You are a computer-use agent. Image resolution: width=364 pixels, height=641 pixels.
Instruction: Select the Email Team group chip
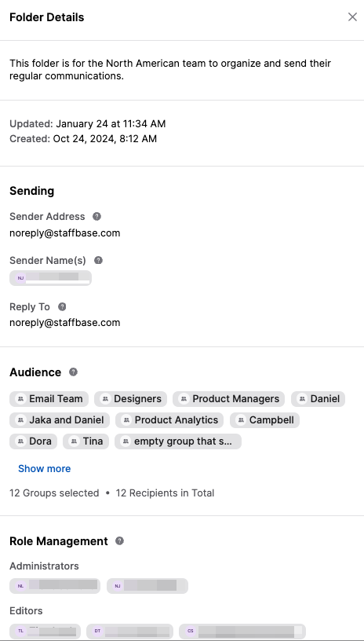point(49,399)
